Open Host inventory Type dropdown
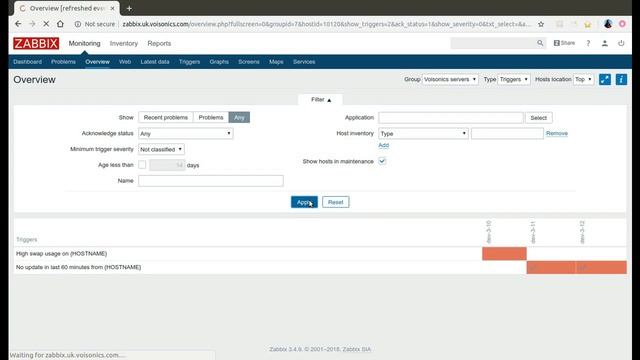The height and width of the screenshot is (360, 640). coord(423,133)
